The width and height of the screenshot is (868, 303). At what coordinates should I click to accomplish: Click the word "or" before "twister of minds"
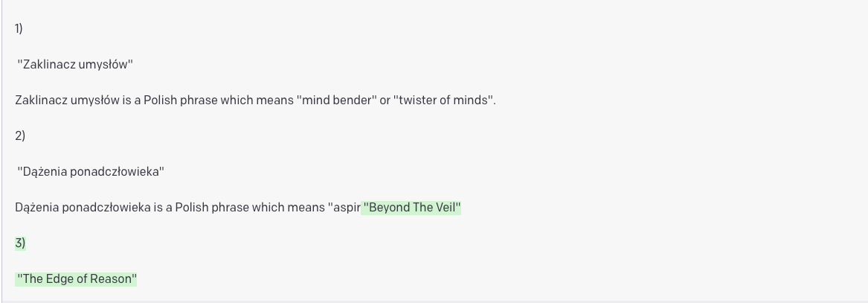385,100
